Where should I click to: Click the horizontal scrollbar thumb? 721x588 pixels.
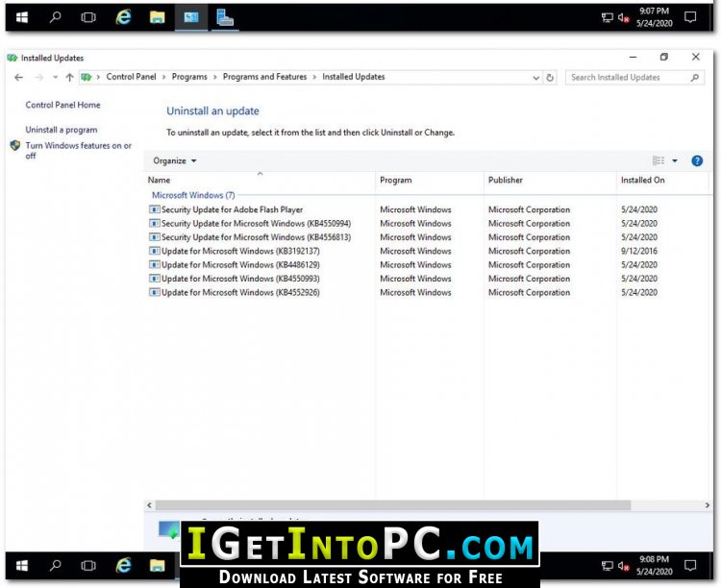(x=392, y=505)
